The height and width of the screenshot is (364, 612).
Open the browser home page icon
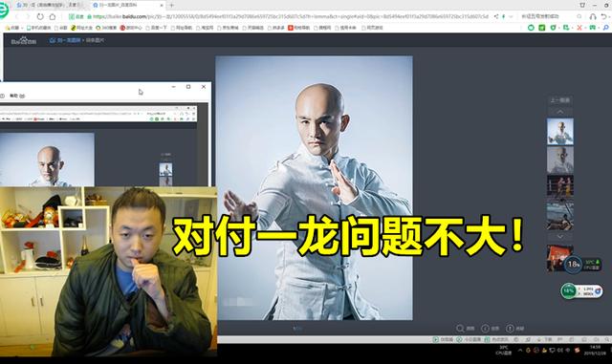53,17
